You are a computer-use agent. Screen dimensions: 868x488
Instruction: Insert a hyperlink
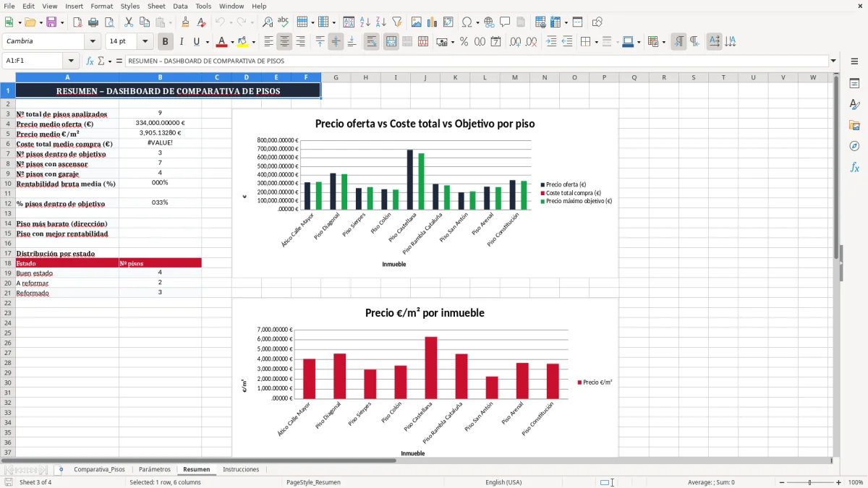click(x=489, y=22)
